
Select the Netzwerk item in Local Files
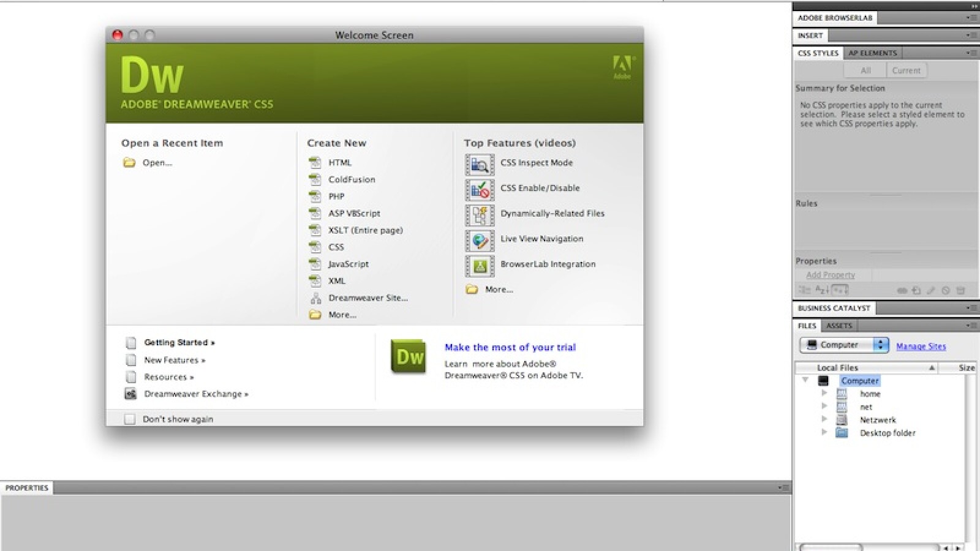pyautogui.click(x=878, y=419)
